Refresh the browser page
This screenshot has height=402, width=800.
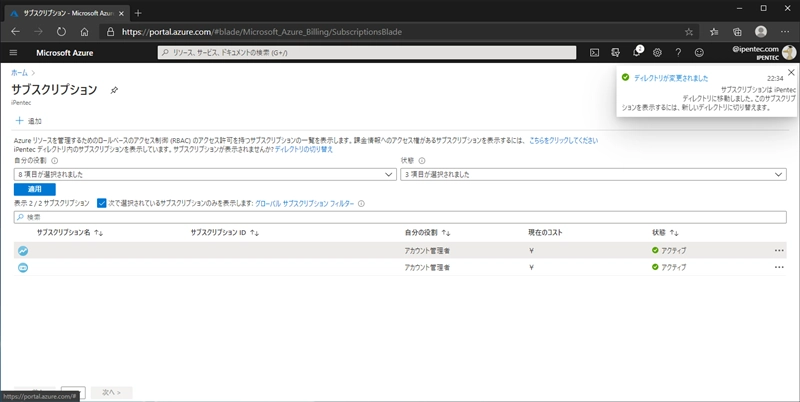61,32
